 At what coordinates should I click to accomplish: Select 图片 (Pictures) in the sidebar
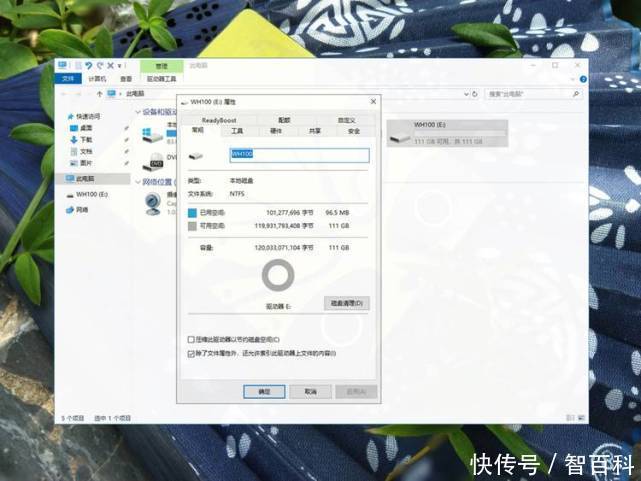[81, 163]
